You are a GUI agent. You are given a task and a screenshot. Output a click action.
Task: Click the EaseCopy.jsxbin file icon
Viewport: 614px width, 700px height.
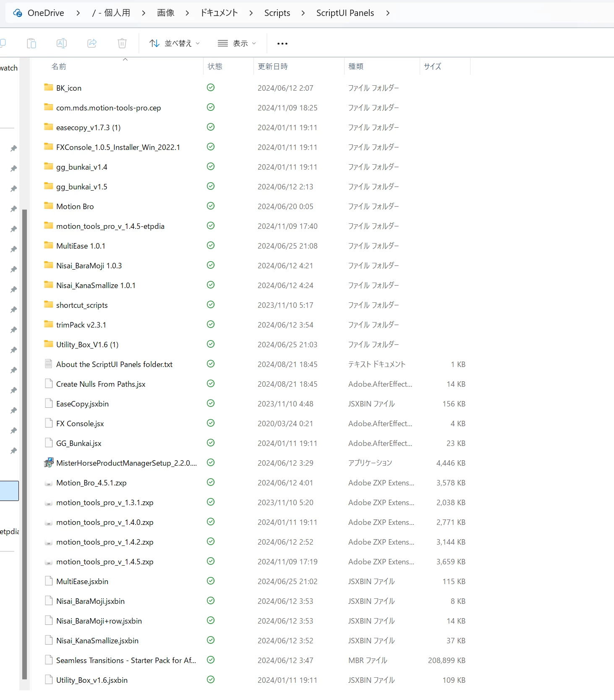(49, 403)
